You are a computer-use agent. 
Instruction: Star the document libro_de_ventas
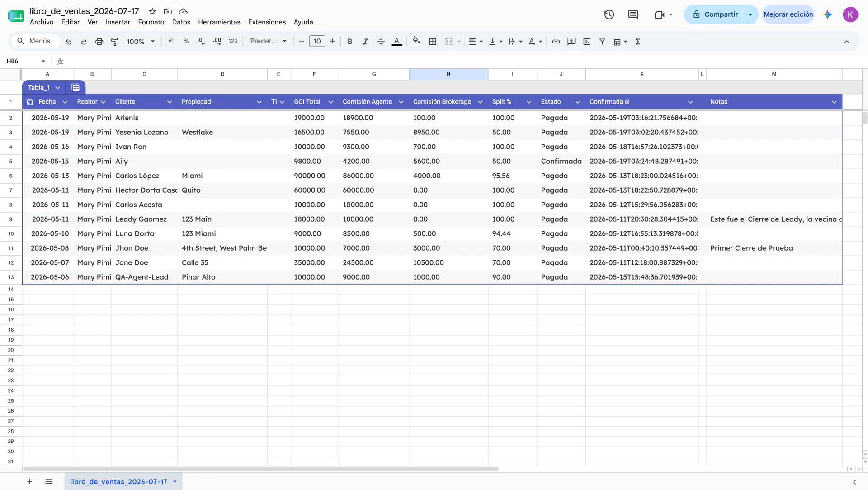click(152, 11)
